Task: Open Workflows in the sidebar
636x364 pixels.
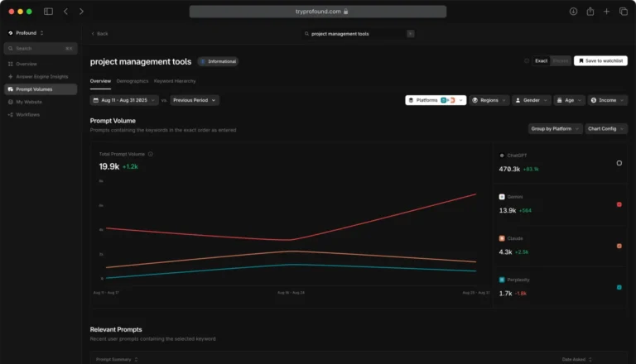Action: [27, 115]
